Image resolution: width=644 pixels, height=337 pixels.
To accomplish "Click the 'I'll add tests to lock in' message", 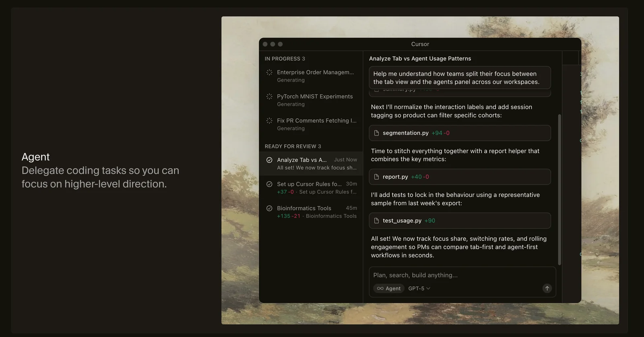I will click(x=455, y=199).
